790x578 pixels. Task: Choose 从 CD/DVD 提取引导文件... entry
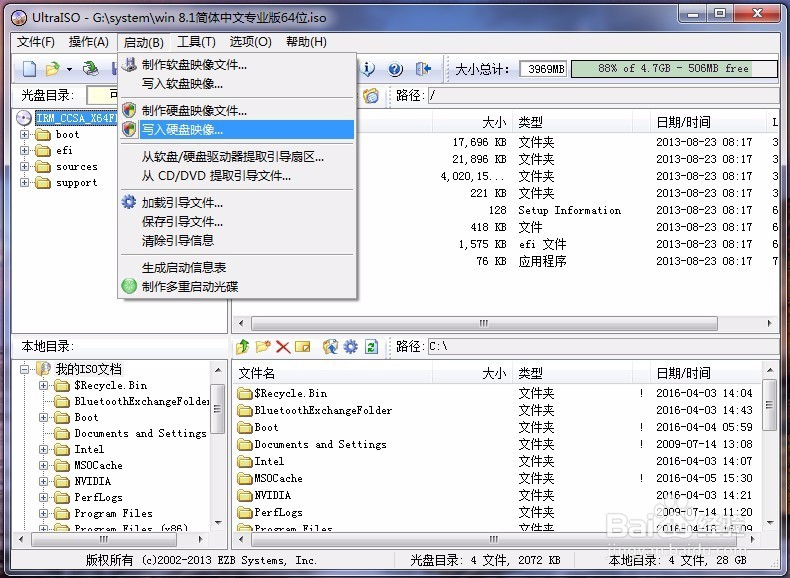(x=237, y=176)
